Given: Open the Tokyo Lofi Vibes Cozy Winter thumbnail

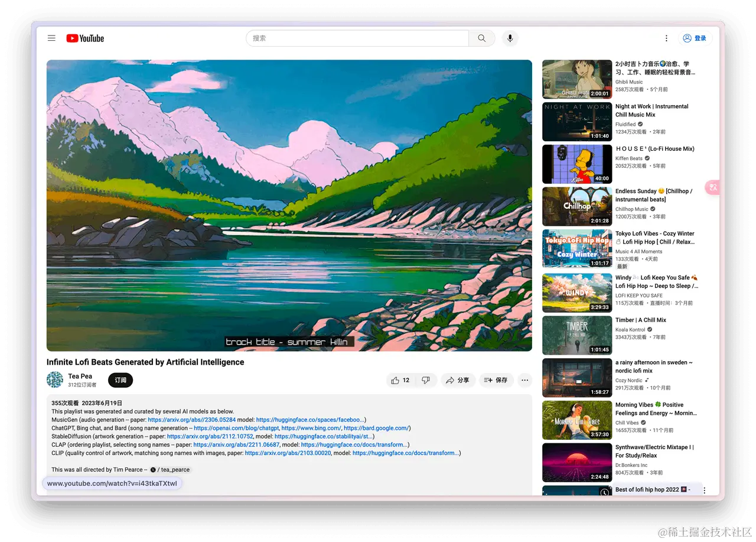Looking at the screenshot, I should point(576,248).
